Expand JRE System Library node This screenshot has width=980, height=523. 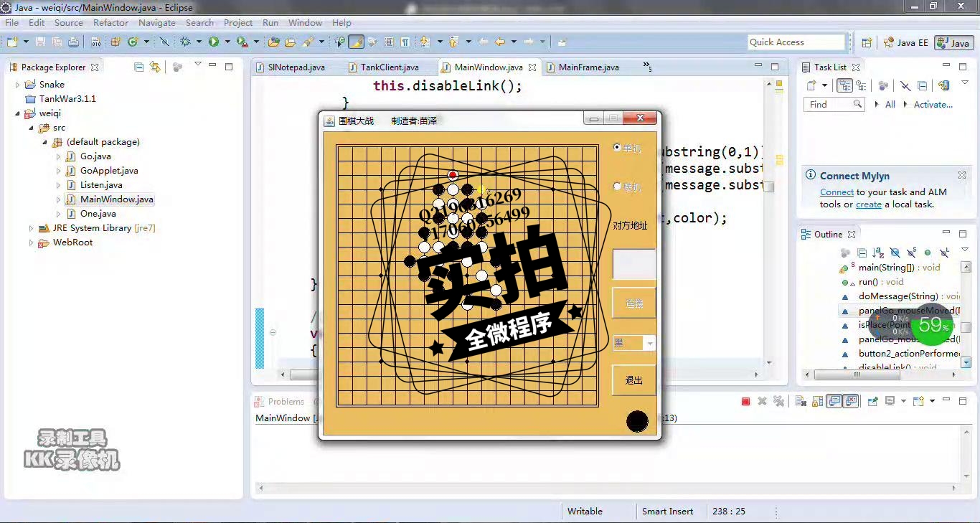click(31, 228)
